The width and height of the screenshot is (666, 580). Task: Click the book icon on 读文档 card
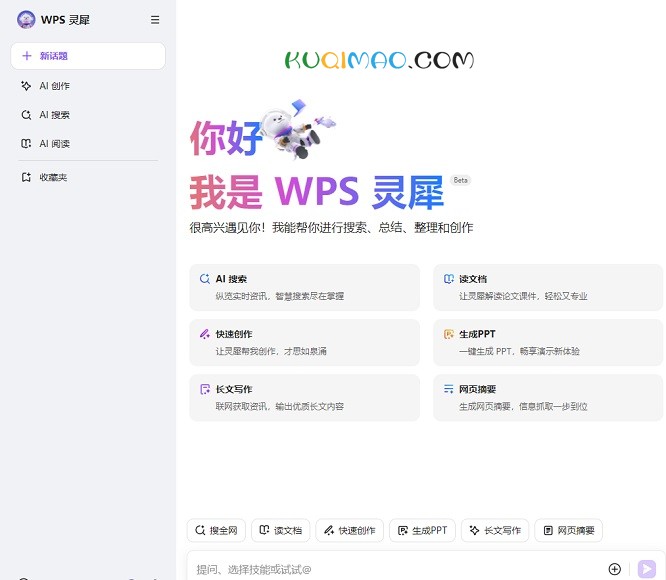point(449,279)
